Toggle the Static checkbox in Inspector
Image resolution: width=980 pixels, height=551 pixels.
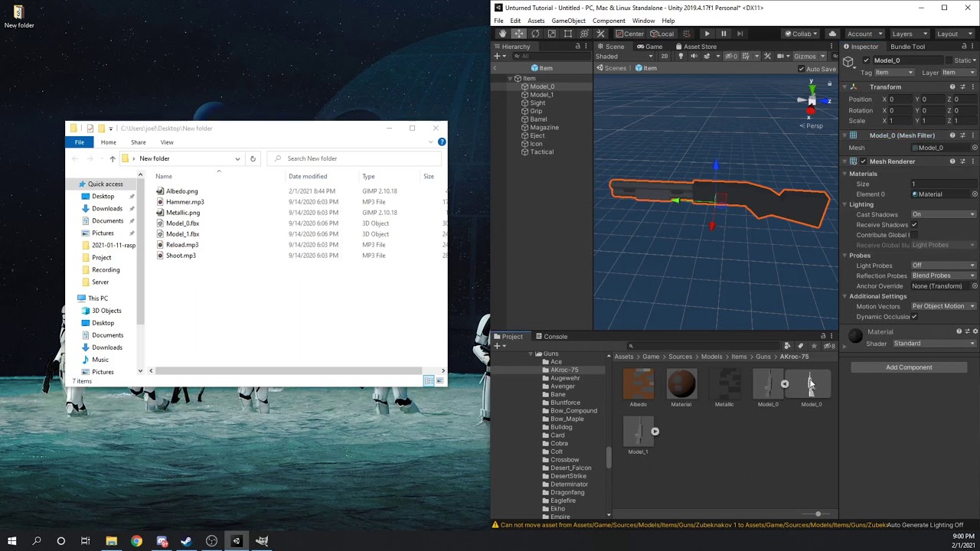coord(949,60)
